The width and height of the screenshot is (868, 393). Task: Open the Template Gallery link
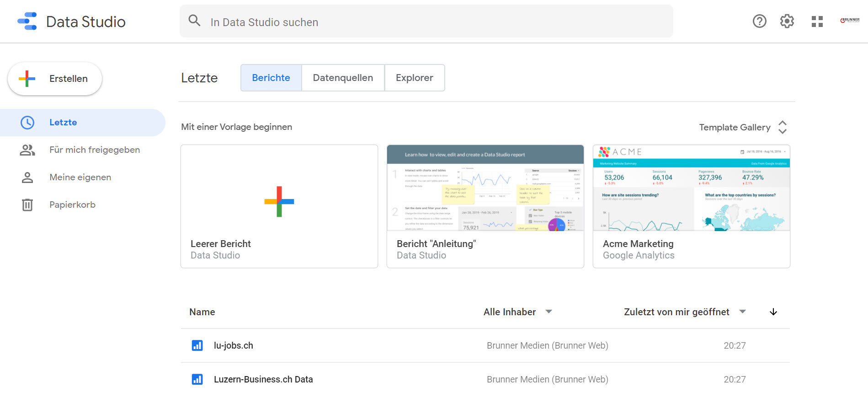(735, 127)
